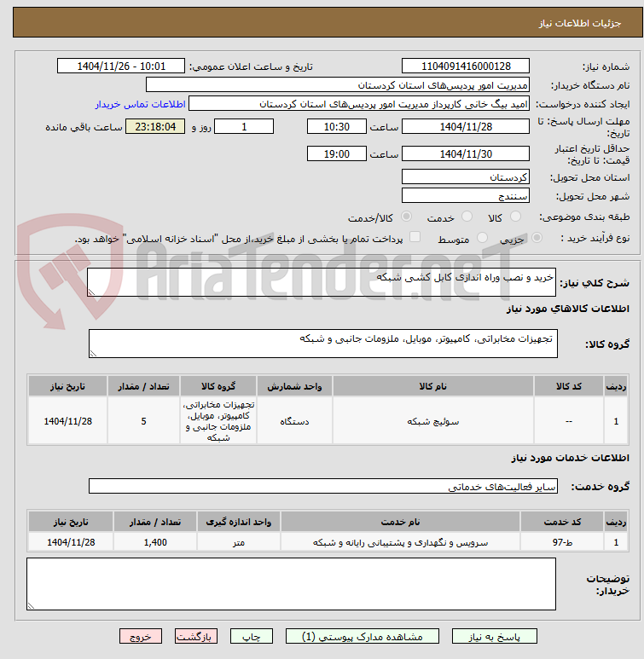The image size is (644, 659).
Task: Click the خروج exit button
Action: click(x=141, y=636)
